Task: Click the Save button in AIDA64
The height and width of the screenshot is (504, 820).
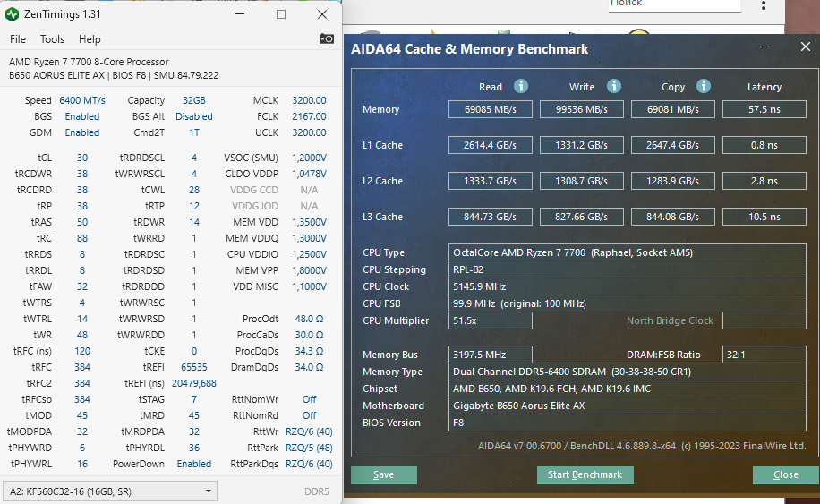Action: (384, 474)
